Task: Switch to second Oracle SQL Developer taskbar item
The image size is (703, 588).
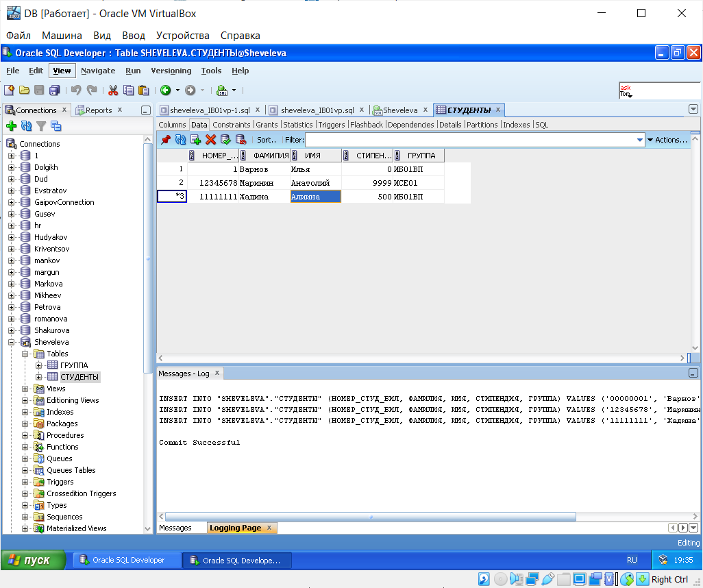Action: (x=237, y=560)
